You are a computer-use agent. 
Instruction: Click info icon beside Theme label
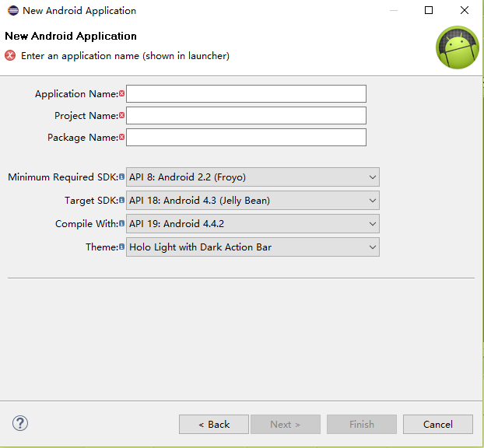coord(121,247)
